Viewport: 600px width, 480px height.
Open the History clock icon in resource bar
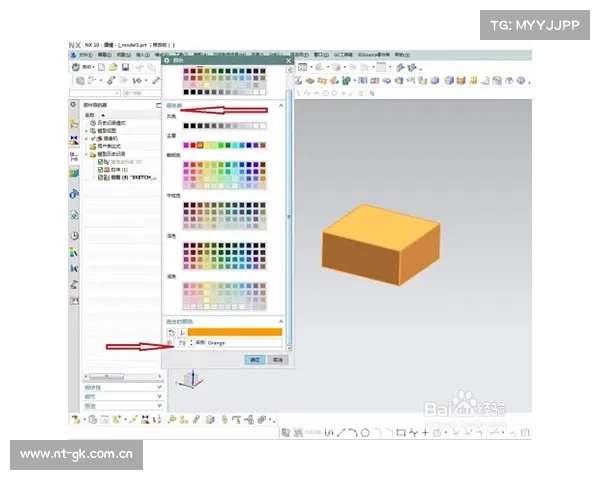click(73, 235)
